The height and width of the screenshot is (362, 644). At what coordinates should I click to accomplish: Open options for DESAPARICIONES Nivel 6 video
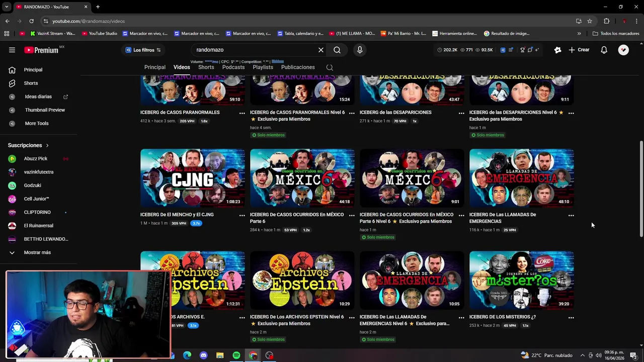[x=571, y=113]
